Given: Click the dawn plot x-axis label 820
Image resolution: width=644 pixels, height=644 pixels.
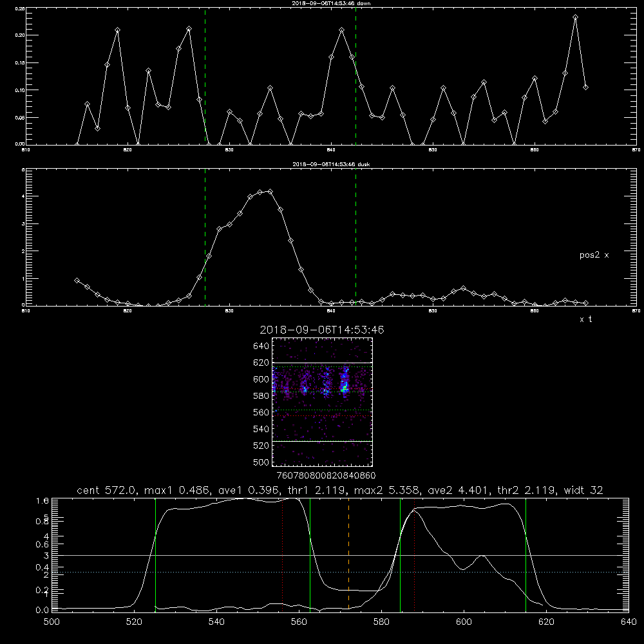Looking at the screenshot, I should (x=128, y=150).
